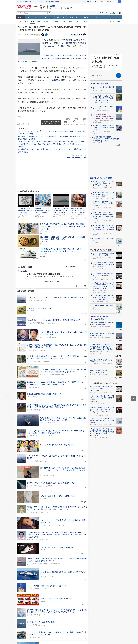The height and width of the screenshot is (644, 138).
Task: Open マイページ
Action: click(x=103, y=13)
